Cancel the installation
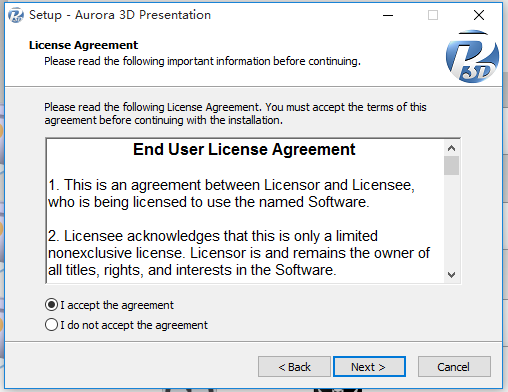This screenshot has width=508, height=392. pos(454,367)
